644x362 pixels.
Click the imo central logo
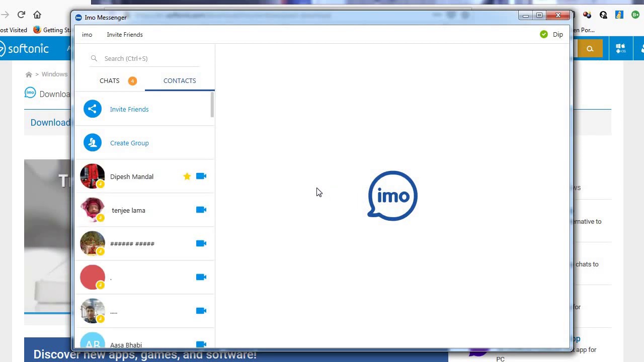coord(392,196)
